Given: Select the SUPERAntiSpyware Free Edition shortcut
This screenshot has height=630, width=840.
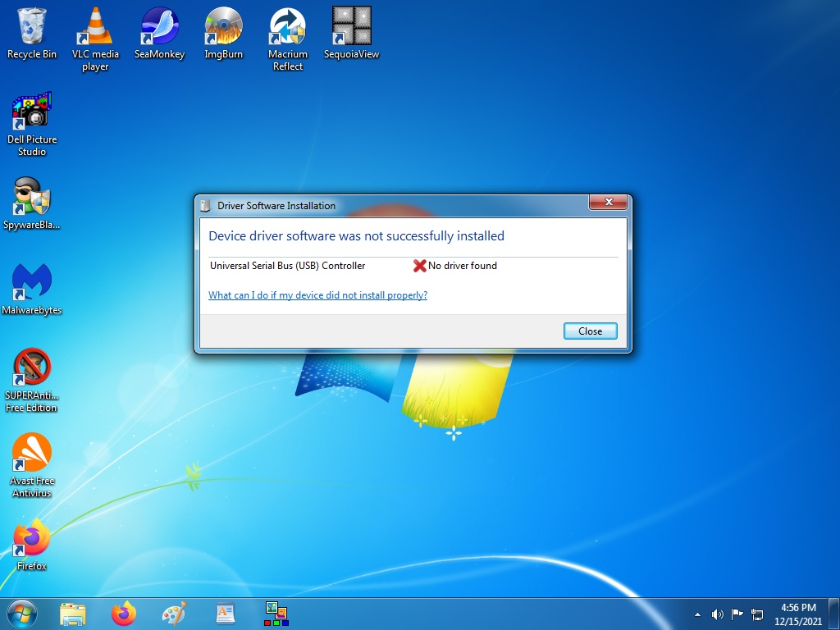Looking at the screenshot, I should pos(32,381).
